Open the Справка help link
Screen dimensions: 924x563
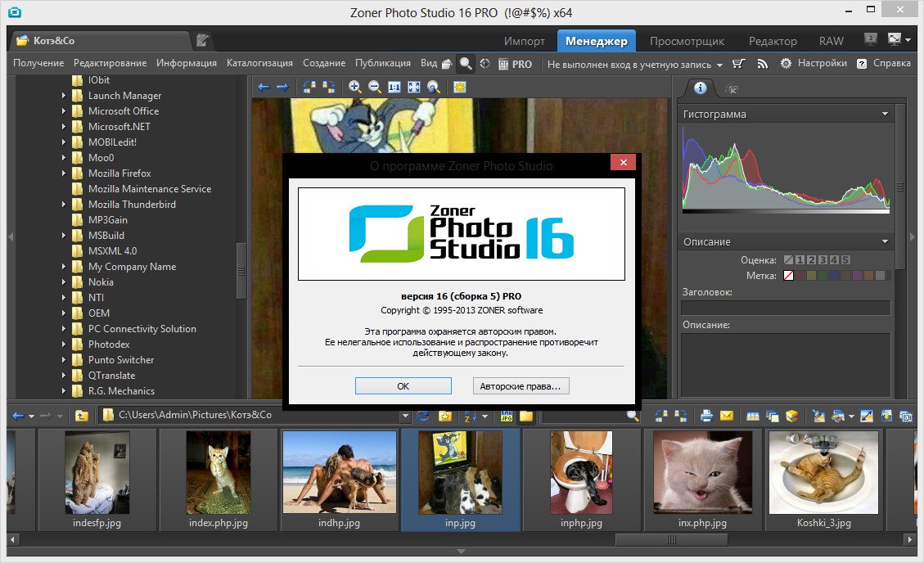point(891,63)
